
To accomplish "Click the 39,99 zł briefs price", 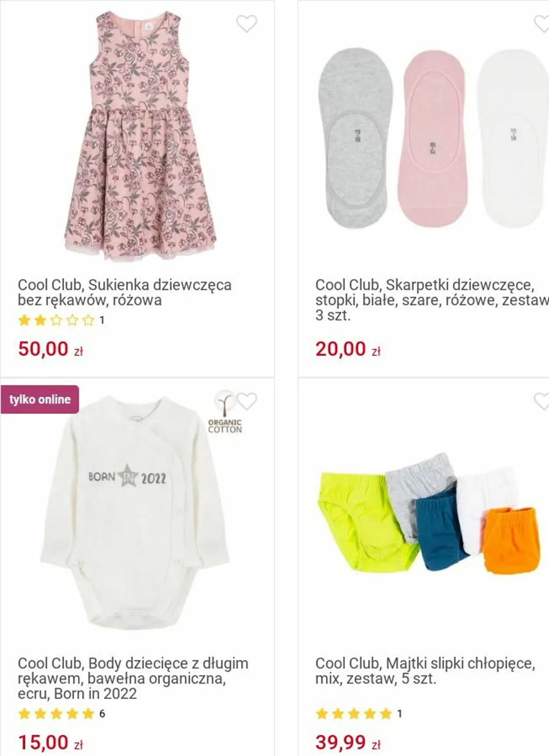I will (348, 742).
